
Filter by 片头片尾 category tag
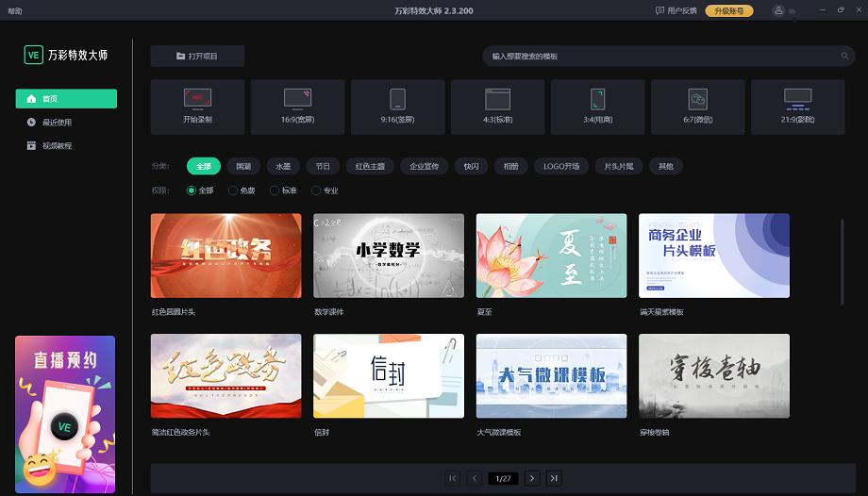pos(619,166)
